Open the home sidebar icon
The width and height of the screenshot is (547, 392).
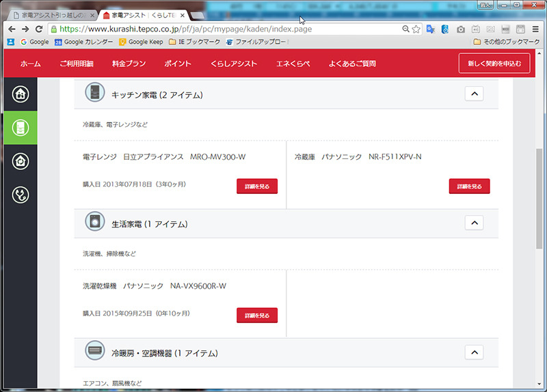[x=21, y=94]
